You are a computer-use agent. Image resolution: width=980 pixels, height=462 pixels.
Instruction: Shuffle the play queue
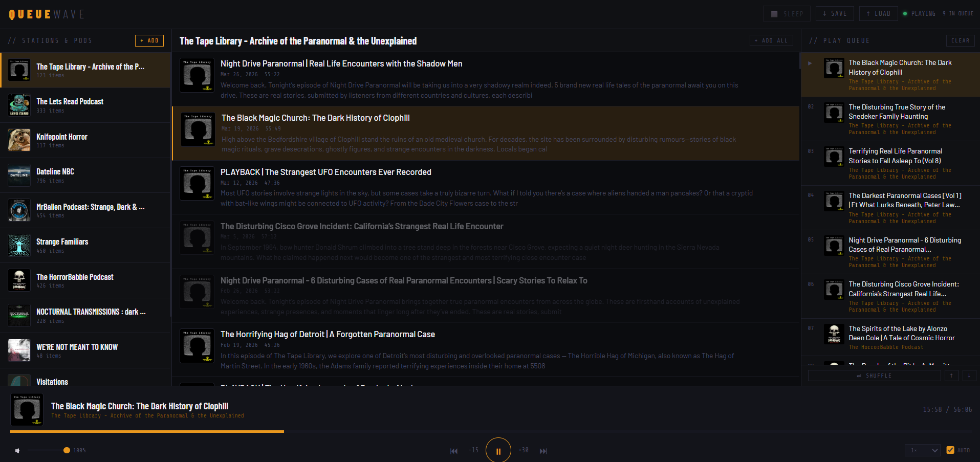[874, 376]
